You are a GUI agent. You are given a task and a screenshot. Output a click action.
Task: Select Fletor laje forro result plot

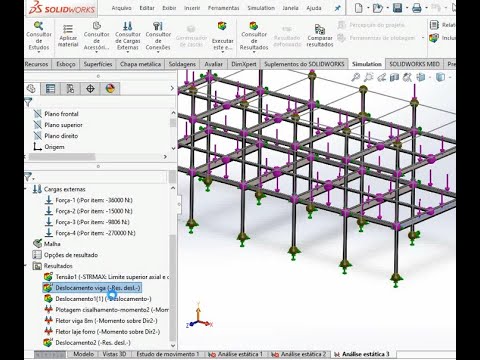tap(102, 332)
